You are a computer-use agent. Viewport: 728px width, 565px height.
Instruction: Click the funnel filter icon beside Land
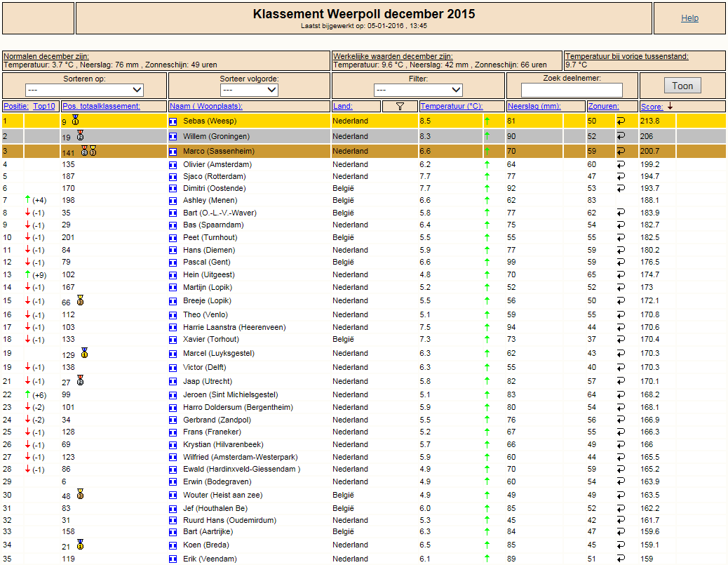tap(400, 107)
